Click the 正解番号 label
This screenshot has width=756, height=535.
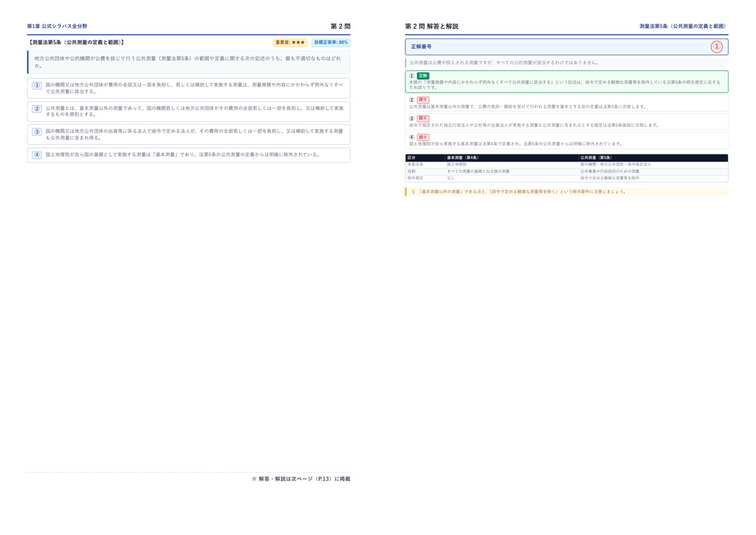422,47
